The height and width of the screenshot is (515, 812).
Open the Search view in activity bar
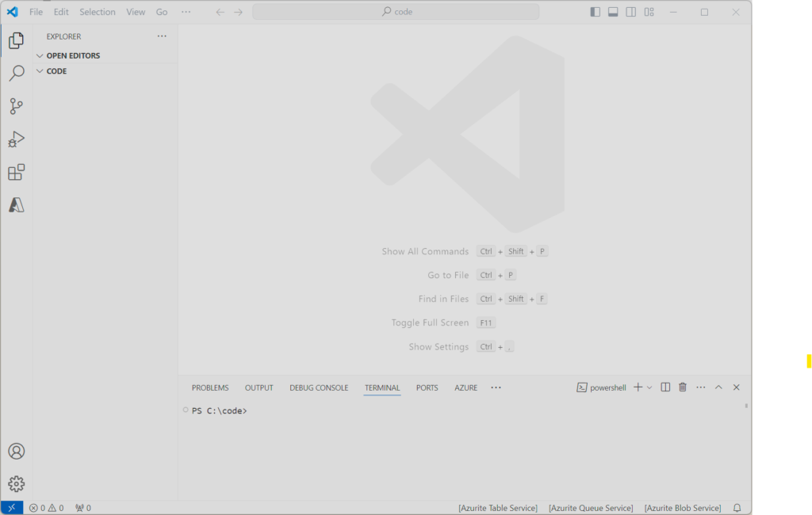click(16, 74)
